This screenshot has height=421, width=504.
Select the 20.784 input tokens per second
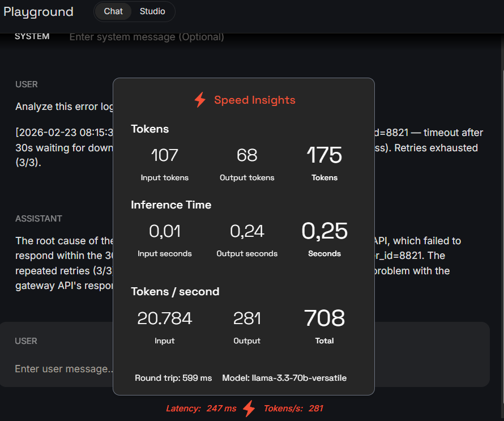pyautogui.click(x=165, y=318)
